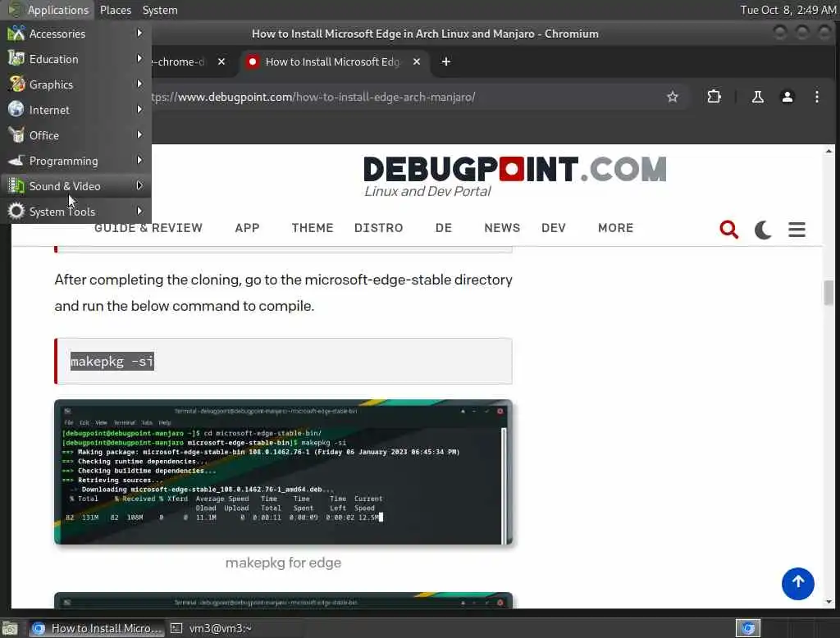Click the Graphics category icon

(16, 84)
